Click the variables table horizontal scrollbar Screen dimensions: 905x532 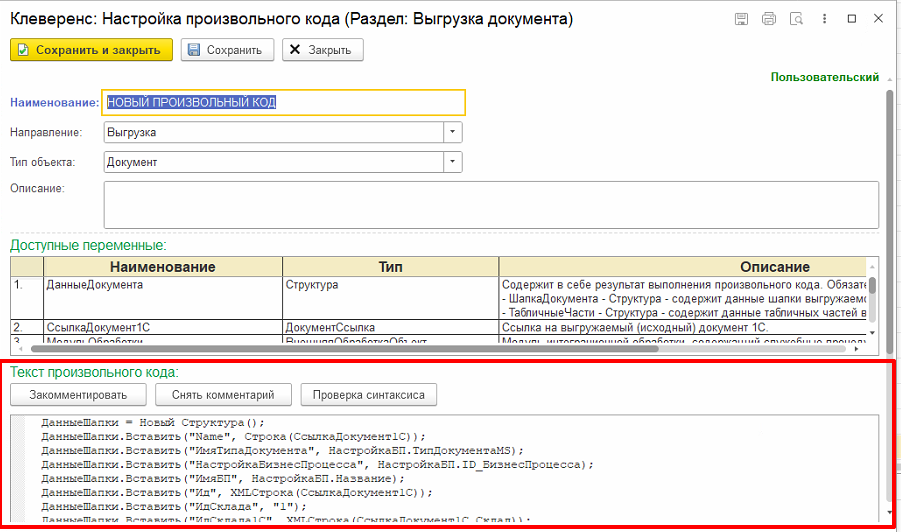coord(345,349)
